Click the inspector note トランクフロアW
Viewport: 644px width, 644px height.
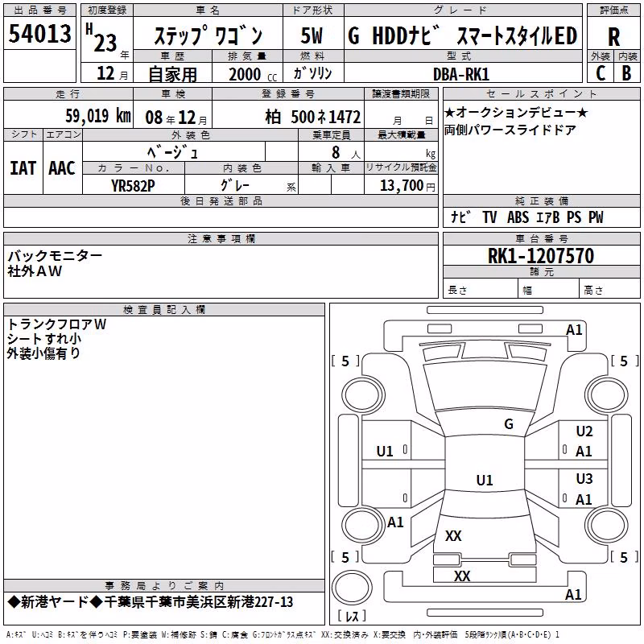pos(56,324)
